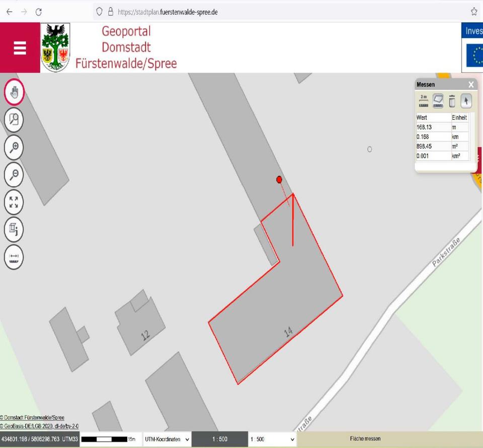Image resolution: width=483 pixels, height=448 pixels.
Task: Click the zoom in magnifier button
Action: pos(14,147)
